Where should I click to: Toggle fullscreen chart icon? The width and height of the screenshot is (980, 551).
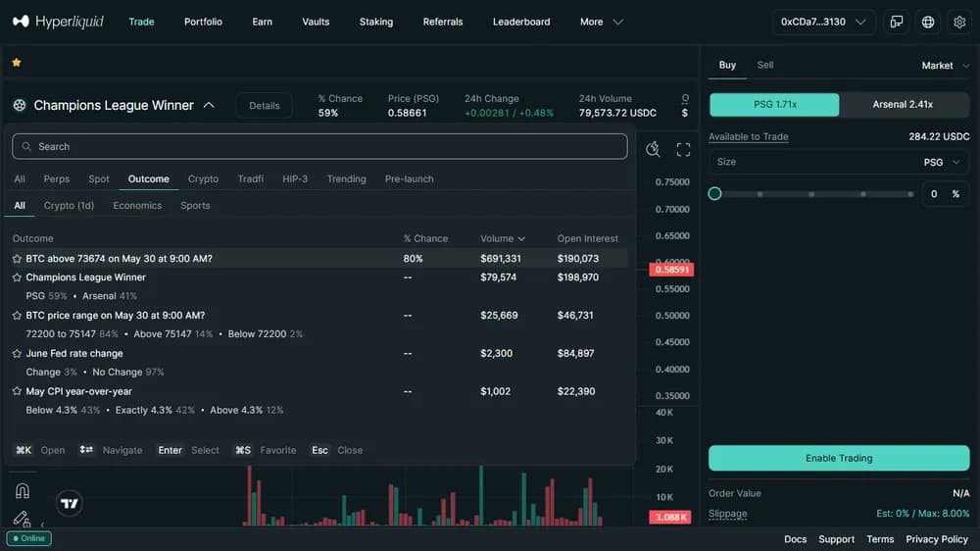coord(683,149)
